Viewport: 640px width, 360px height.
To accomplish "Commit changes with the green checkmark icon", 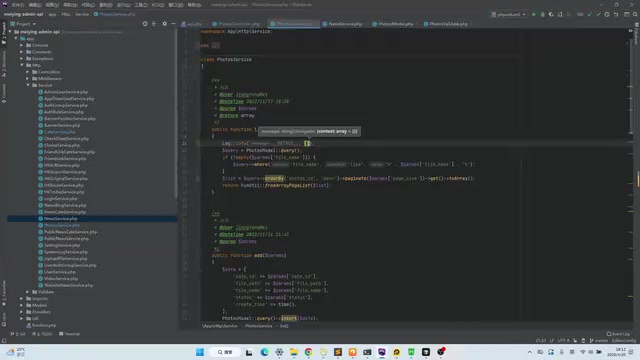I will (x=598, y=14).
